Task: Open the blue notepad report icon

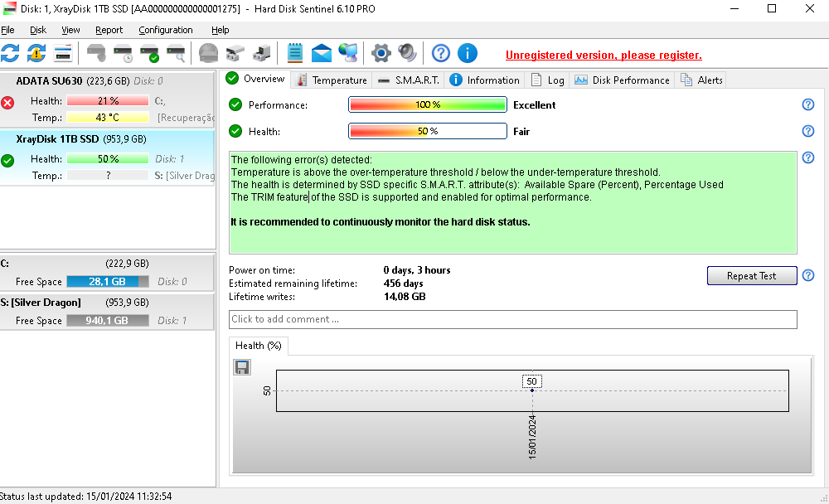Action: (295, 53)
